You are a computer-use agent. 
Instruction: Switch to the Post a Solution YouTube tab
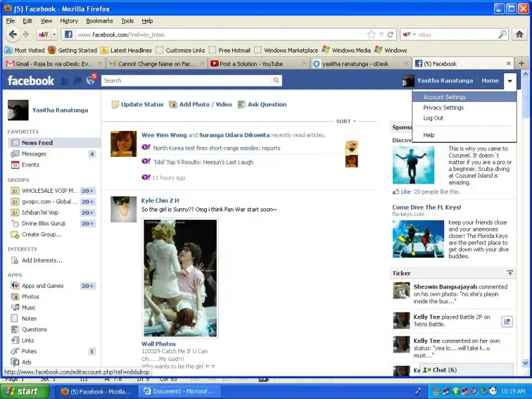(259, 63)
